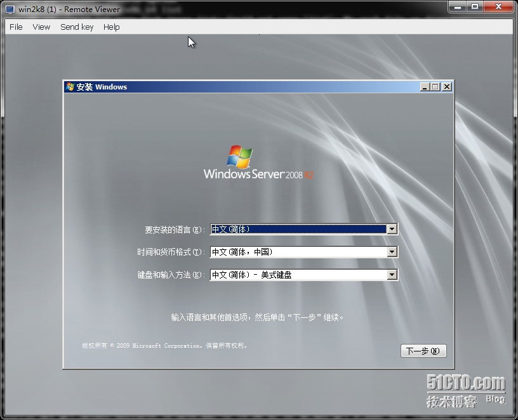Click the 输入语言和其他首选项 instruction text
The height and width of the screenshot is (420, 518).
coord(257,317)
